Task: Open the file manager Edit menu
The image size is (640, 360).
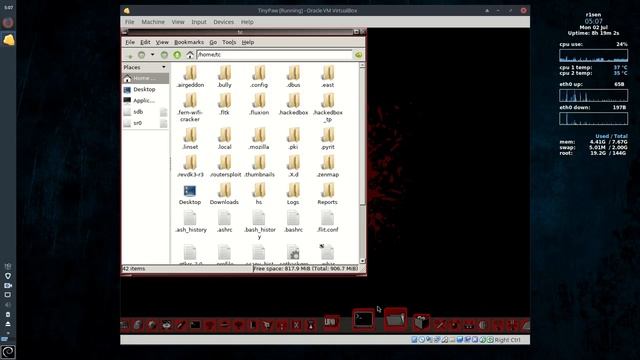Action: (x=145, y=42)
